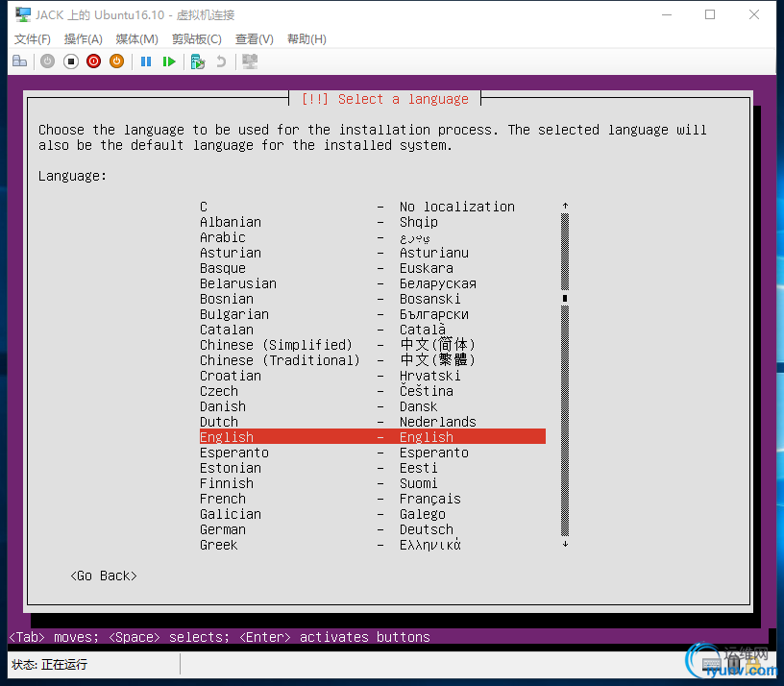Select Asturian in the language list

(x=373, y=253)
